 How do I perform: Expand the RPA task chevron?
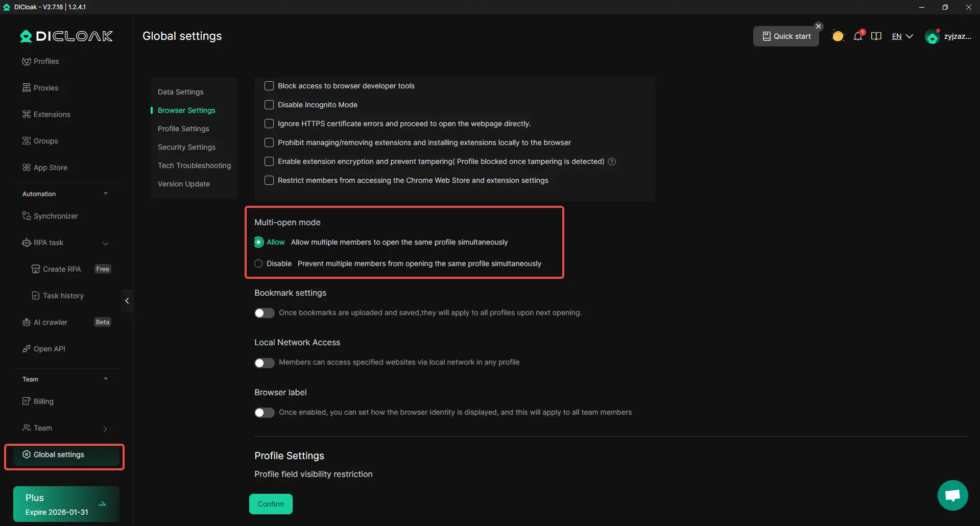click(105, 243)
